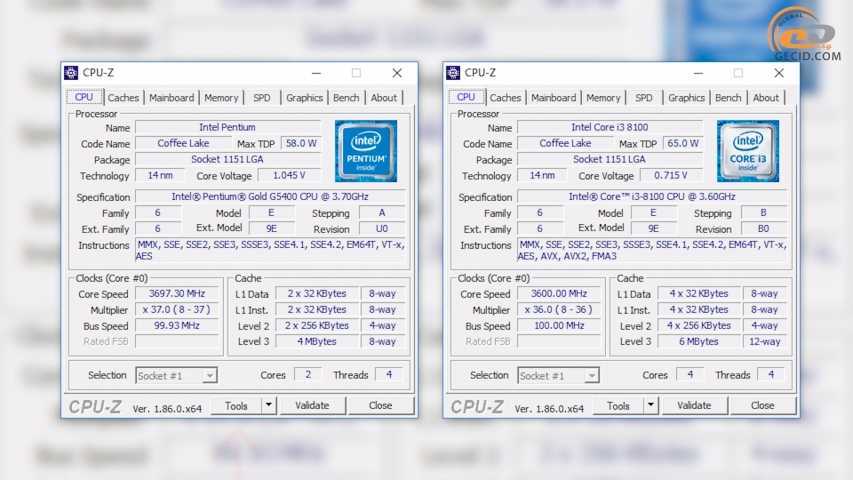
Task: Click the Intel Core i3 logo in right window
Action: click(x=748, y=151)
